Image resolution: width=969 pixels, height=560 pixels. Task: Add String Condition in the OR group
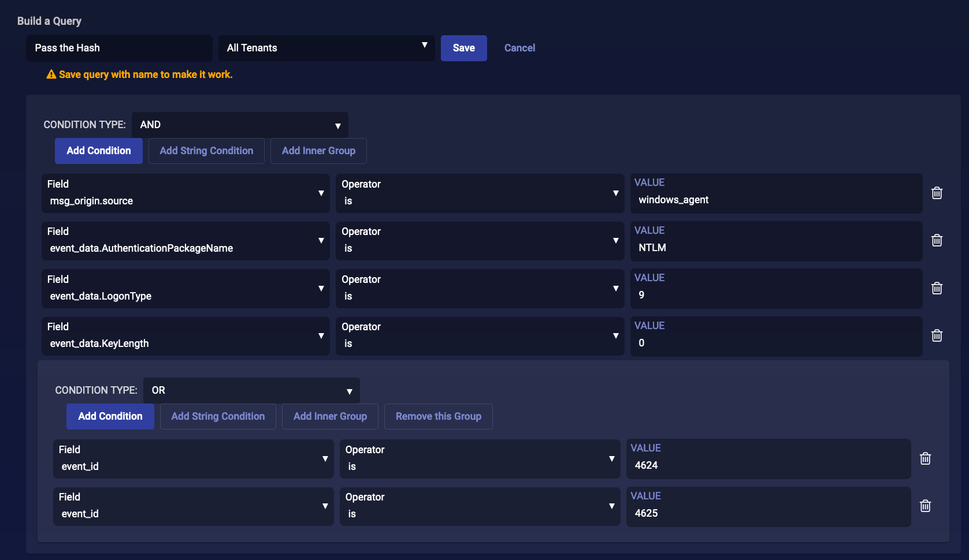(x=218, y=416)
